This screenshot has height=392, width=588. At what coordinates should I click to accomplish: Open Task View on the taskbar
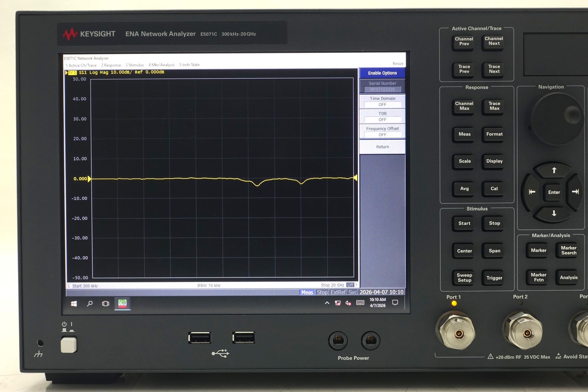point(105,304)
